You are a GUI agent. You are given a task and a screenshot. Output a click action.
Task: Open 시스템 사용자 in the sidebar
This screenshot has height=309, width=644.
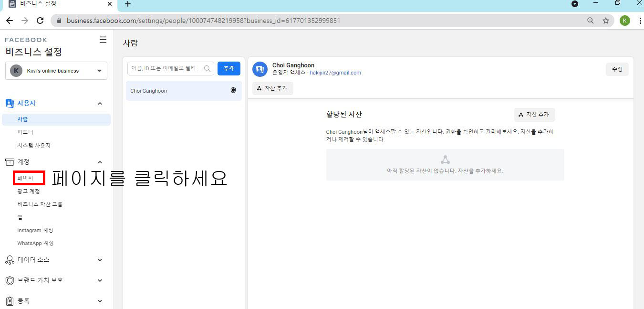pyautogui.click(x=34, y=145)
